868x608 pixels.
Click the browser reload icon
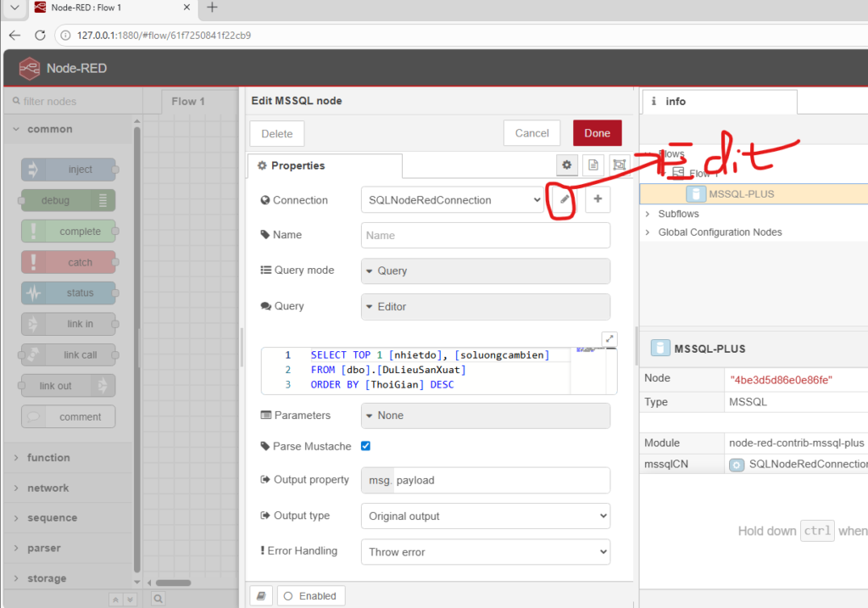coord(40,36)
